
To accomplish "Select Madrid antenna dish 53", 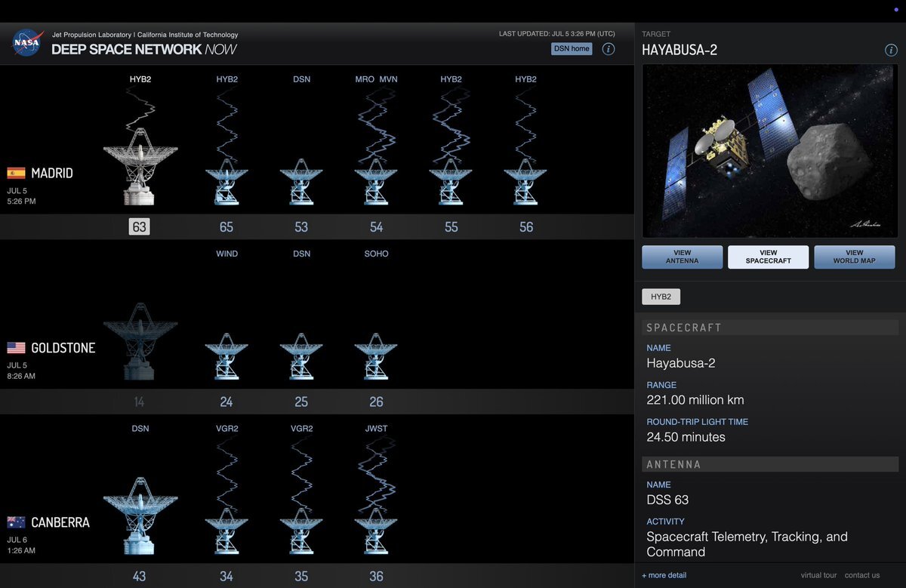I will (x=301, y=182).
